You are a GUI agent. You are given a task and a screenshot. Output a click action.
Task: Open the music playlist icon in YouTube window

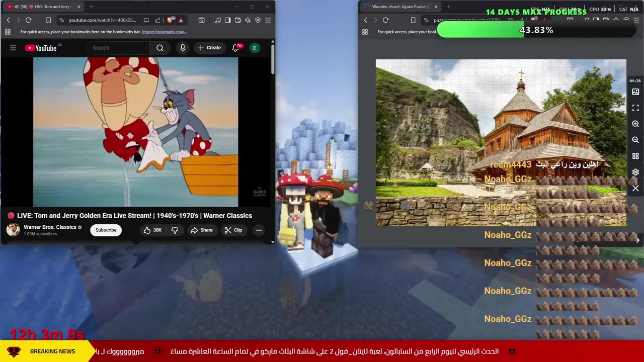[x=217, y=20]
